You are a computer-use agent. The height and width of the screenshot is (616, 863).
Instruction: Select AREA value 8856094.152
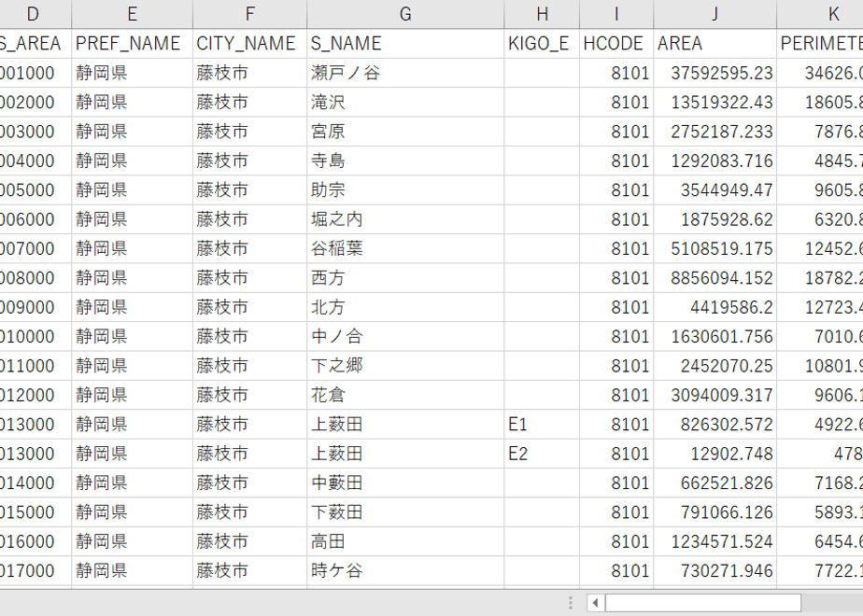pyautogui.click(x=714, y=278)
